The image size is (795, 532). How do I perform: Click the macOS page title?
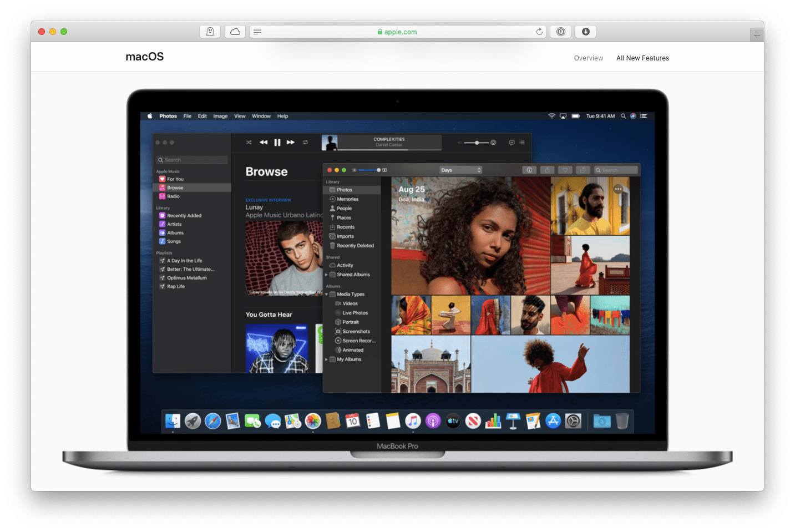click(x=145, y=57)
